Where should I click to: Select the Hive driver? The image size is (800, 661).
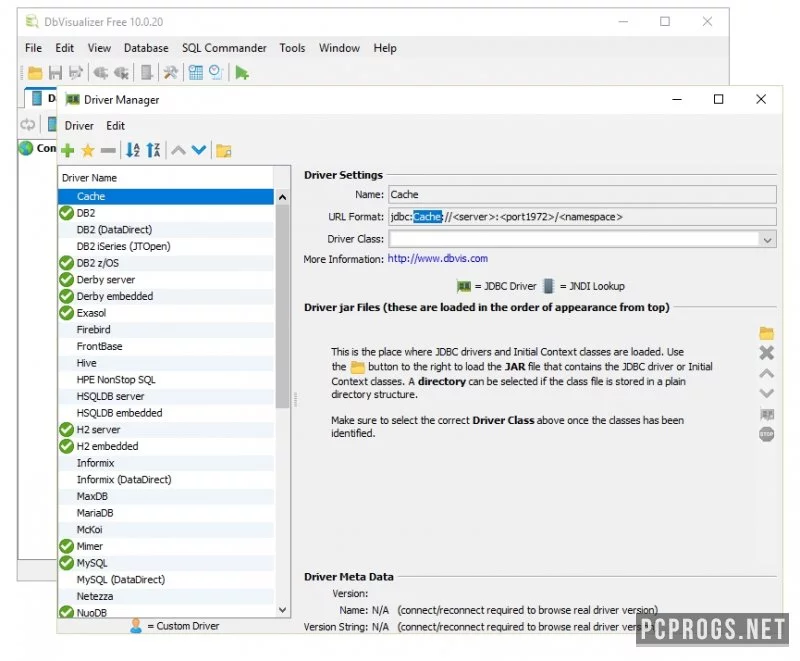pyautogui.click(x=166, y=363)
